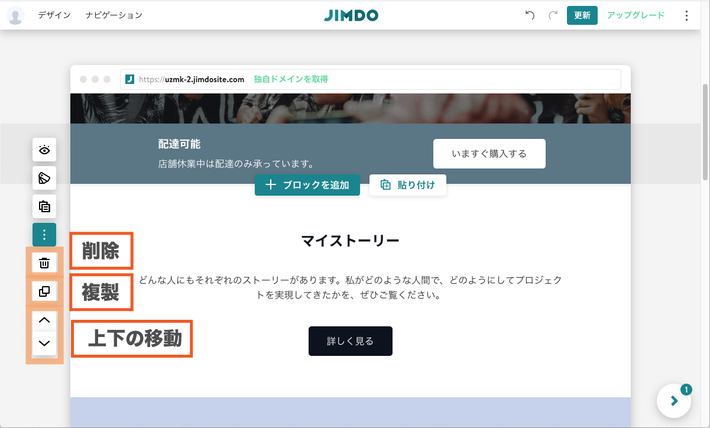Open the user profile avatar
710x428 pixels.
[15, 15]
